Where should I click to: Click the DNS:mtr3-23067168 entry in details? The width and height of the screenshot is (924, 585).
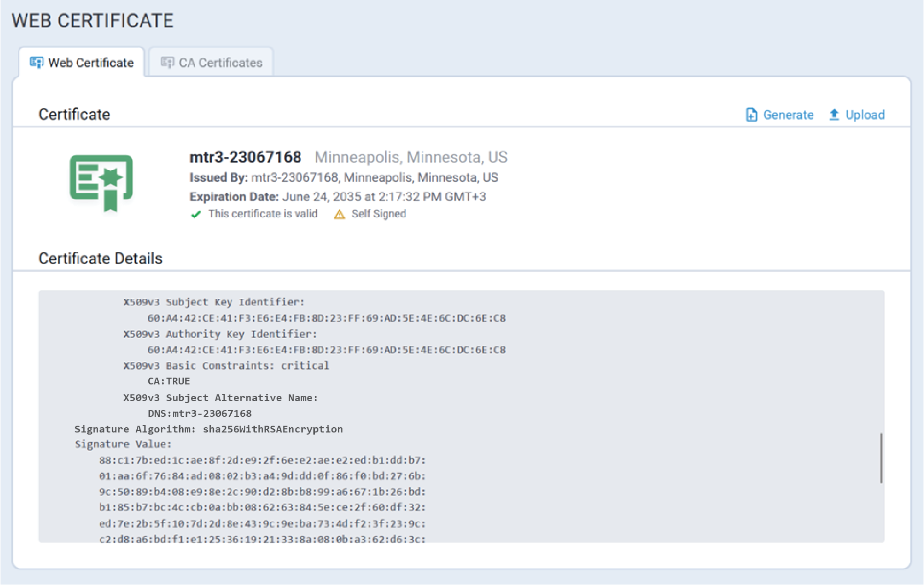coord(199,413)
